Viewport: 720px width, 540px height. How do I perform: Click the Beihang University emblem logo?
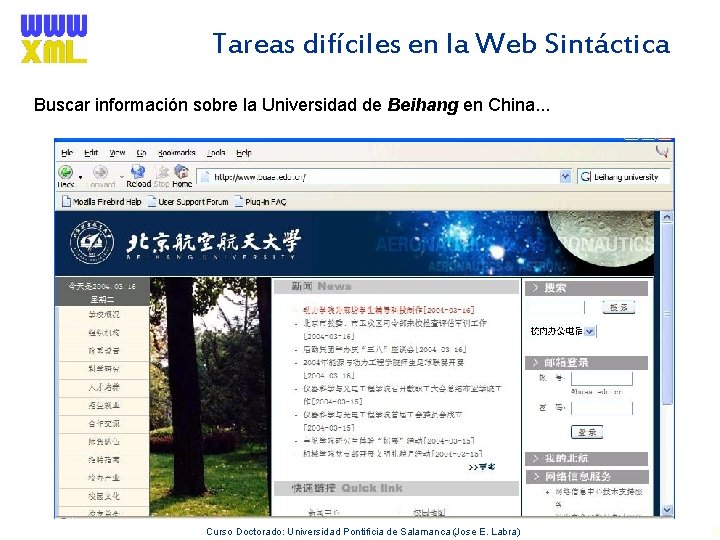pyautogui.click(x=92, y=242)
